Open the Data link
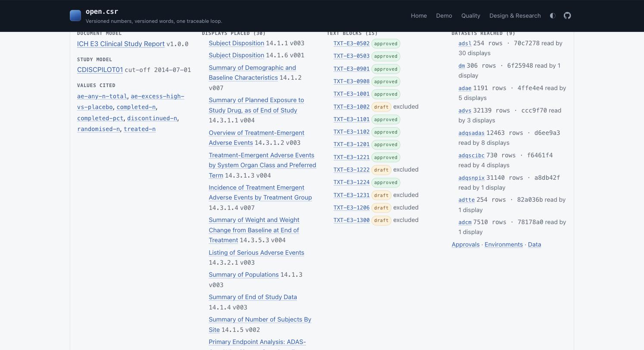 tap(535, 244)
